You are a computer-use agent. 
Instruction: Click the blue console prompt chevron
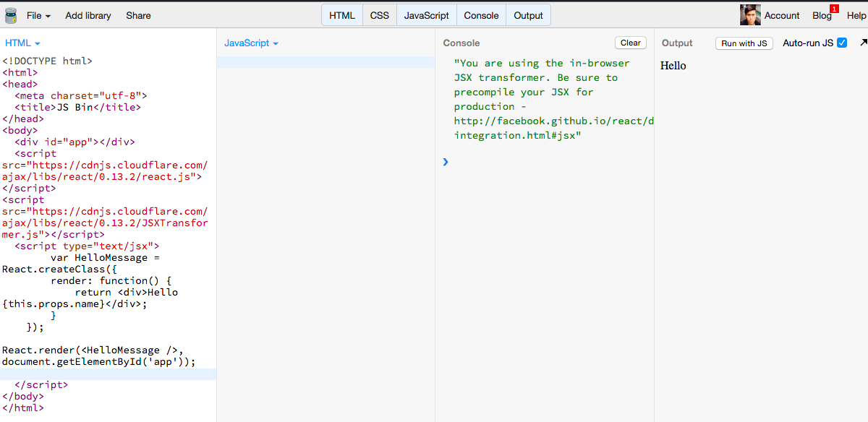pyautogui.click(x=446, y=162)
